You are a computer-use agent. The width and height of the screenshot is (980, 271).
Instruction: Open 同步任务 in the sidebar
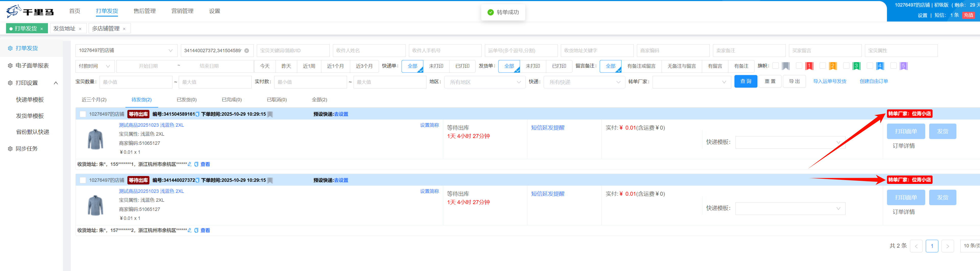26,149
